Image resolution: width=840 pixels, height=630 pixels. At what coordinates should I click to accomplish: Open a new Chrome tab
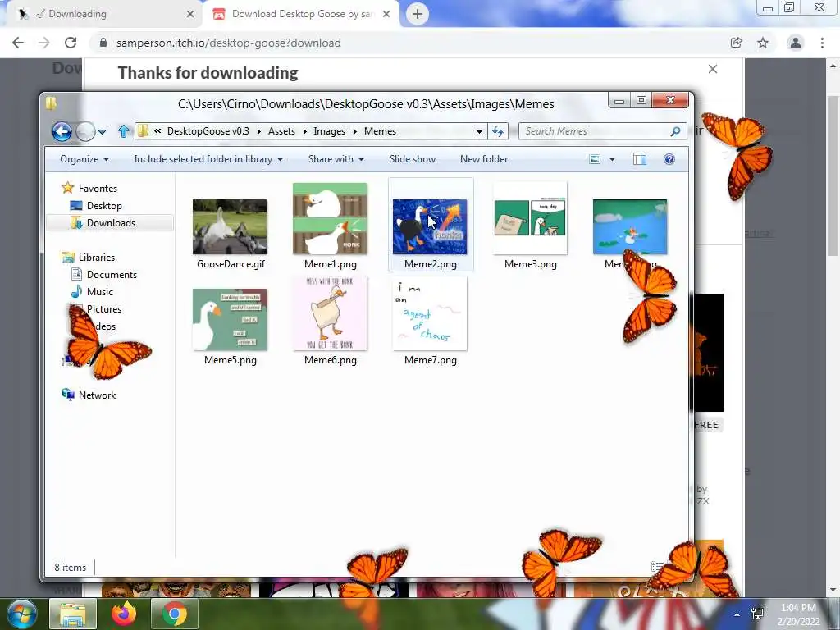click(x=418, y=14)
